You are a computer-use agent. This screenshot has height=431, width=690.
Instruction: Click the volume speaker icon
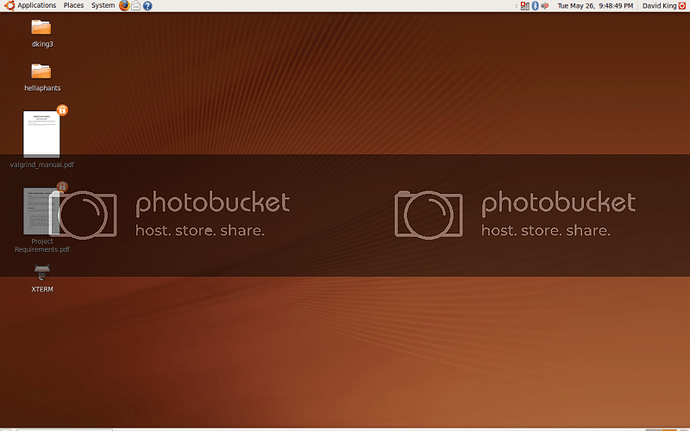click(x=546, y=6)
